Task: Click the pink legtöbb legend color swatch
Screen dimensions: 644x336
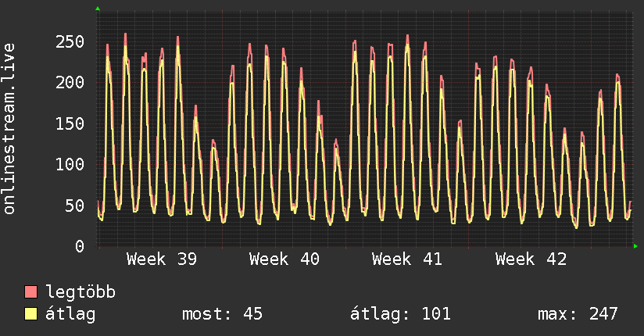Action: coord(30,291)
